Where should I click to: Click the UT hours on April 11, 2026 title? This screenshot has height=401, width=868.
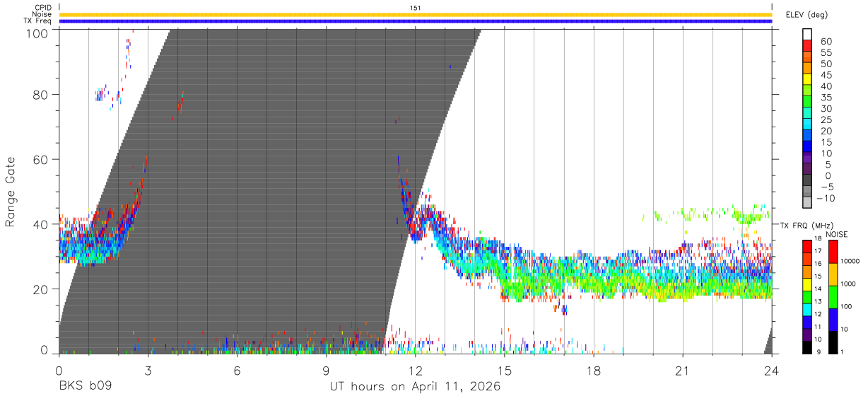click(x=415, y=387)
